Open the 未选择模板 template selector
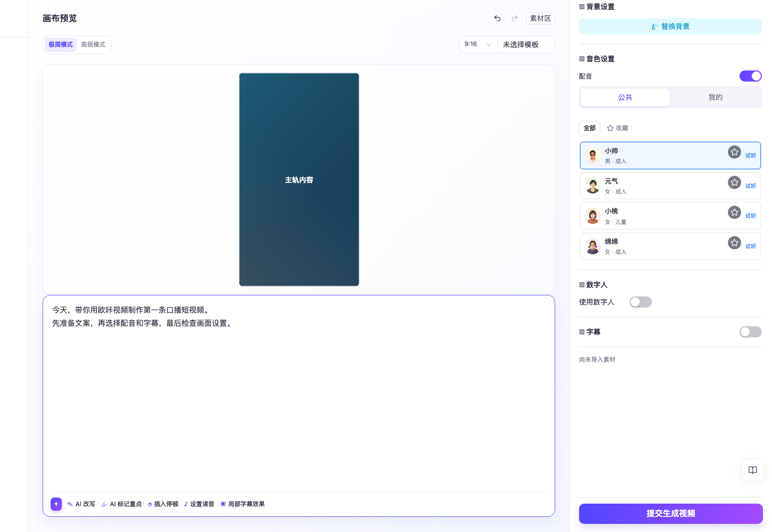Screen dimensions: 772x532 (526, 45)
